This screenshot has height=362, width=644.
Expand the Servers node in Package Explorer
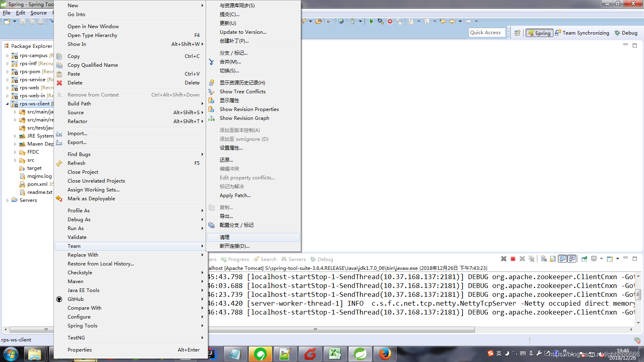click(x=7, y=200)
